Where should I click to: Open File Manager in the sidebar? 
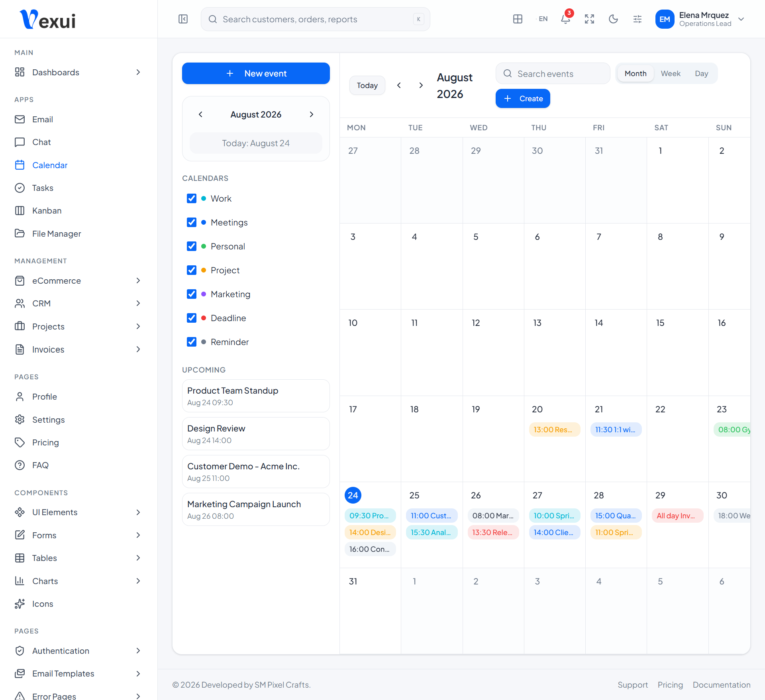[78, 234]
